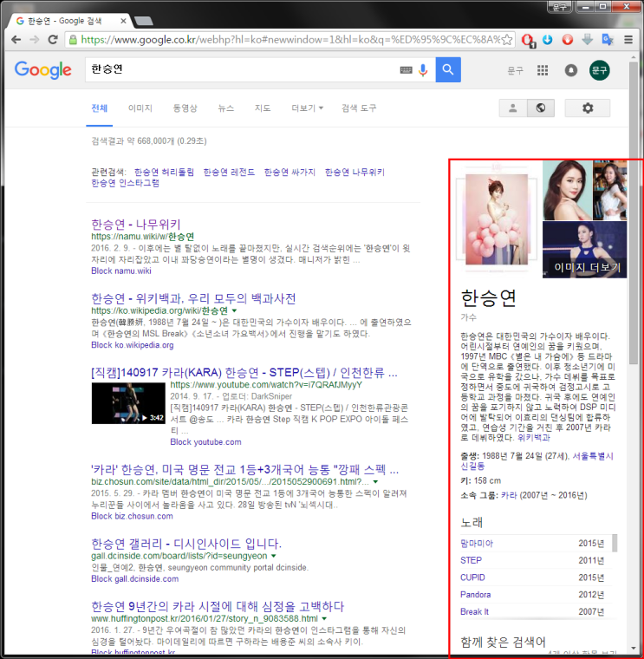
Task: Block ko.wikipedia.org link
Action: click(133, 344)
